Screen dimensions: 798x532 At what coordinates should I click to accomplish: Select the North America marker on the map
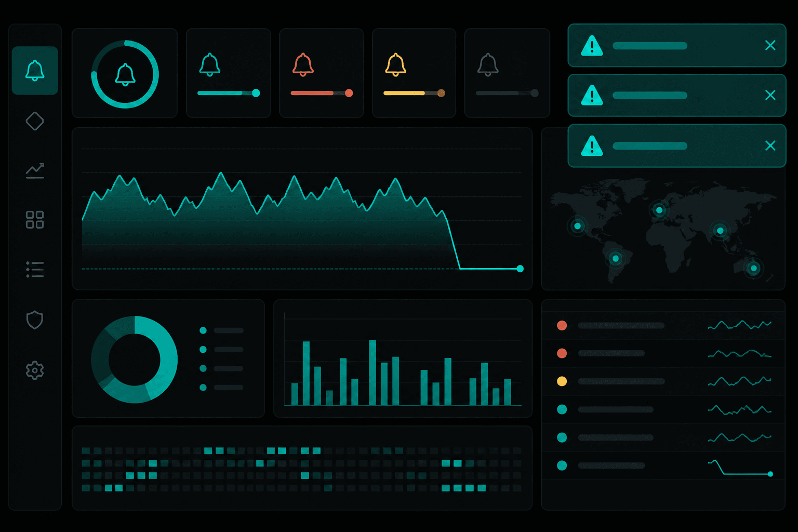coord(577,226)
